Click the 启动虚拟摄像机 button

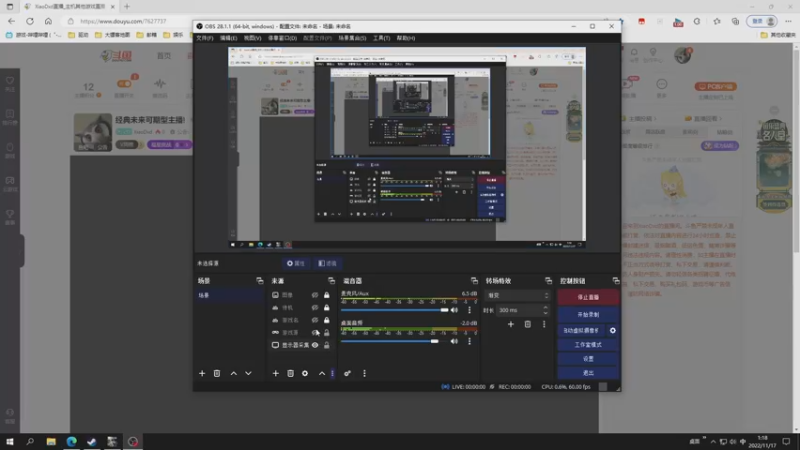[581, 331]
